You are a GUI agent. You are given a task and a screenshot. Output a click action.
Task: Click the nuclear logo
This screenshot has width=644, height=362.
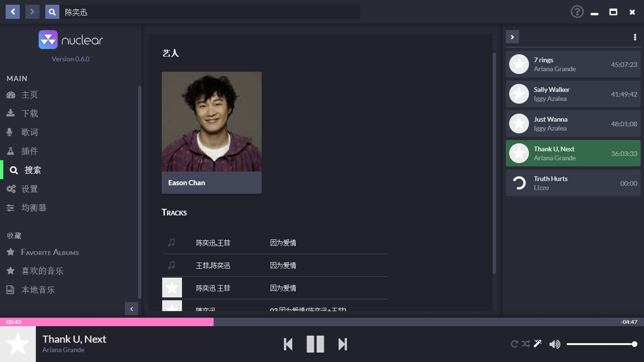71,40
